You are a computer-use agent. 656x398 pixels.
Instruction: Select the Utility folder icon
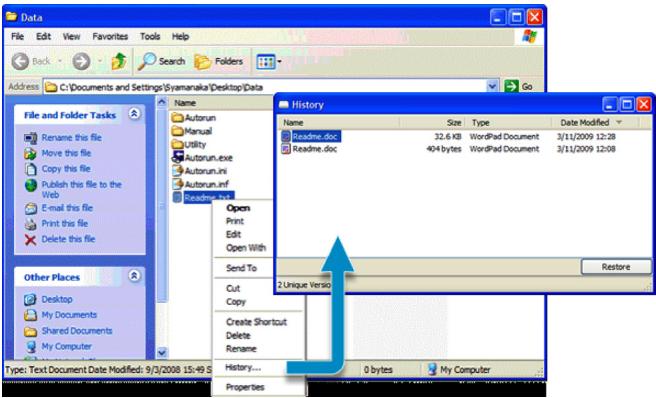pyautogui.click(x=177, y=144)
